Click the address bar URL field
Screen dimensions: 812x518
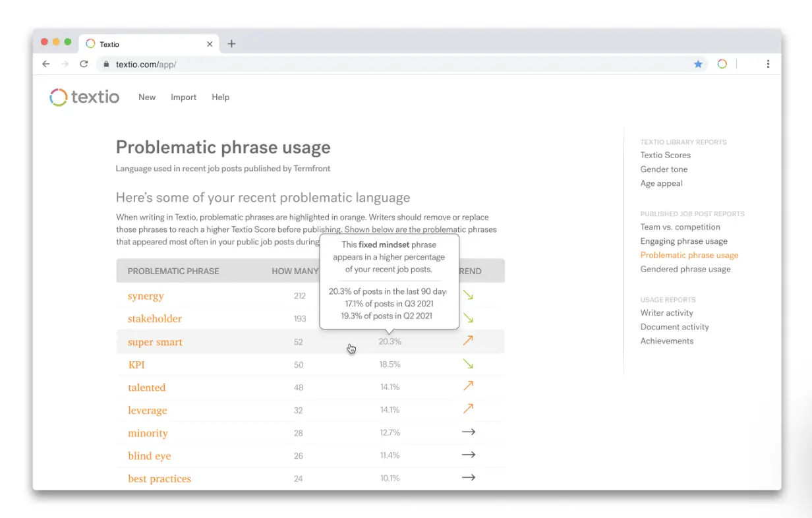coord(395,64)
